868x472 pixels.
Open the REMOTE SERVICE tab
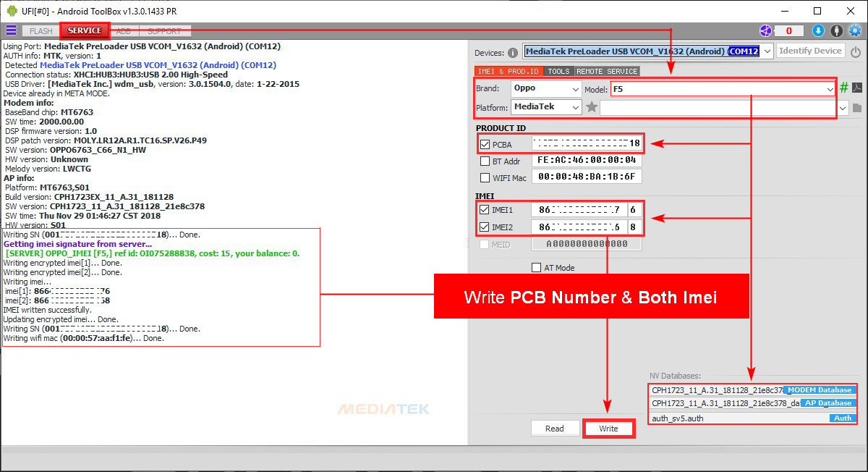[x=607, y=71]
